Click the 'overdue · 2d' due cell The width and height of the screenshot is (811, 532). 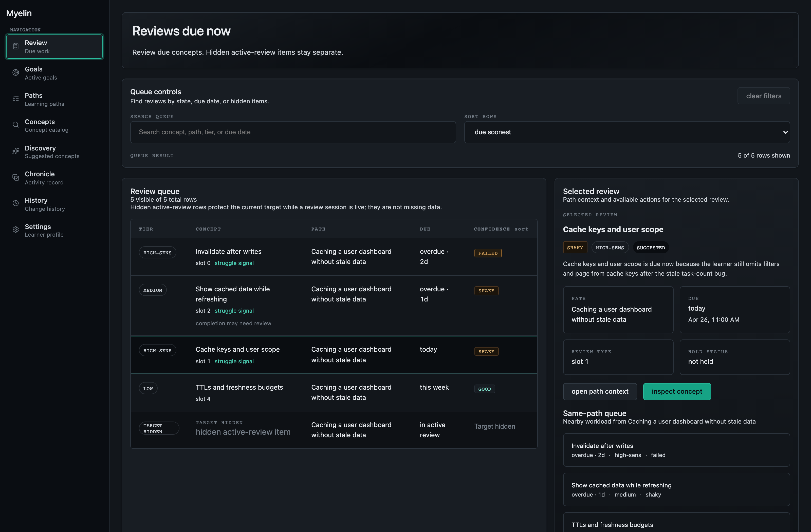click(x=434, y=256)
